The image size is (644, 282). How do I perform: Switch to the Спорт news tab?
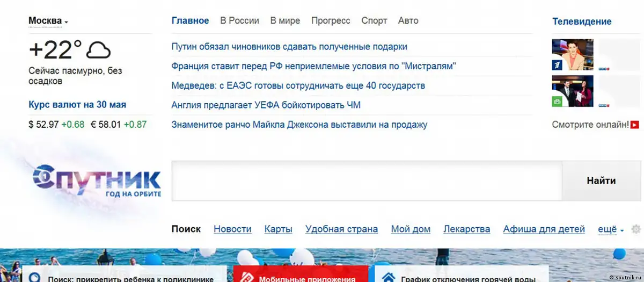coord(374,21)
